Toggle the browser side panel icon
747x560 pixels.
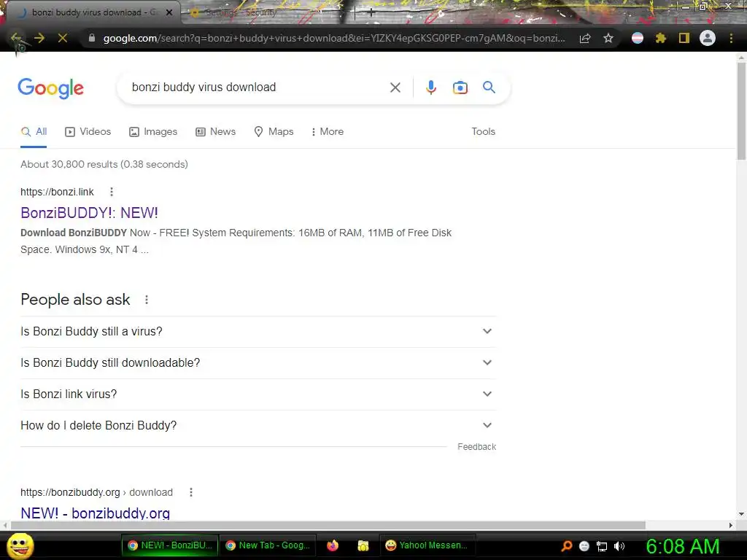[x=684, y=38]
